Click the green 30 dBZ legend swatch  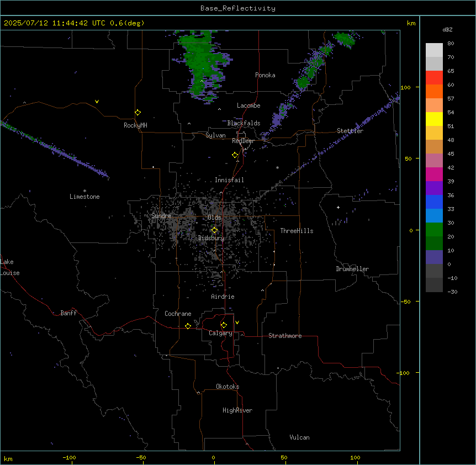(x=434, y=230)
